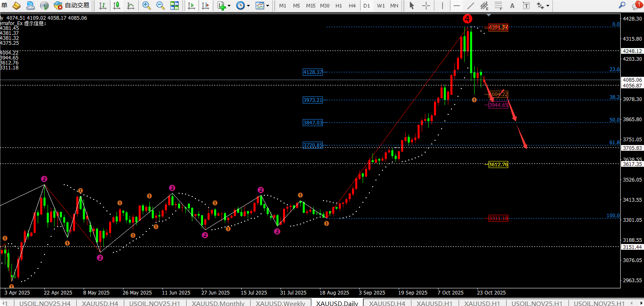This screenshot has height=306, width=644.
Task: Click the crosshair cursor tool
Action: [426, 6]
